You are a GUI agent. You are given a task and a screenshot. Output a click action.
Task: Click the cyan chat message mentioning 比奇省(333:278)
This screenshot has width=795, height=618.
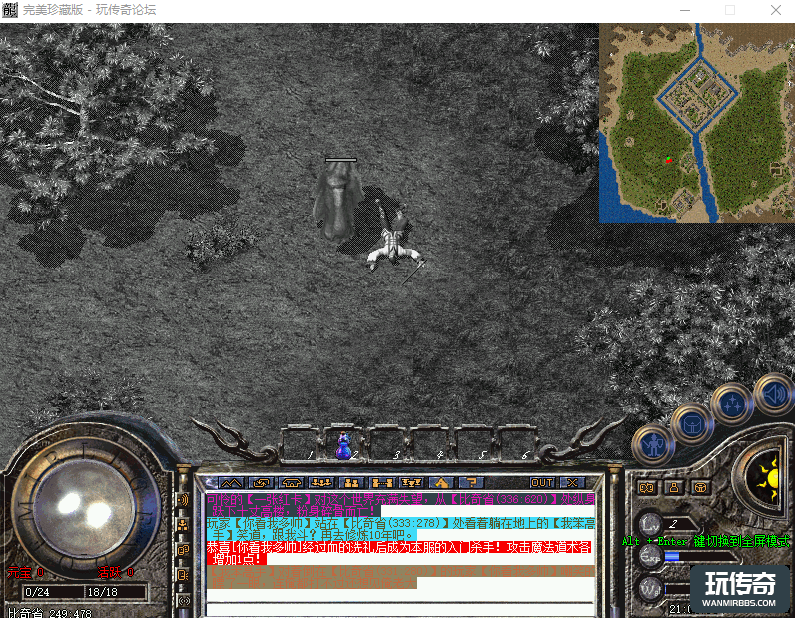coord(401,529)
